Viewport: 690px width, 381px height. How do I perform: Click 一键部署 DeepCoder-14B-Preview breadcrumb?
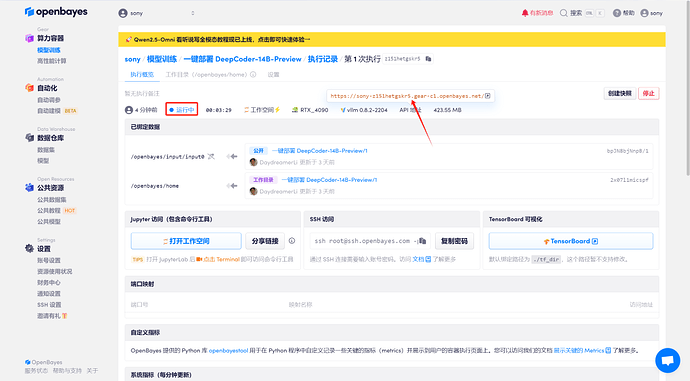242,59
